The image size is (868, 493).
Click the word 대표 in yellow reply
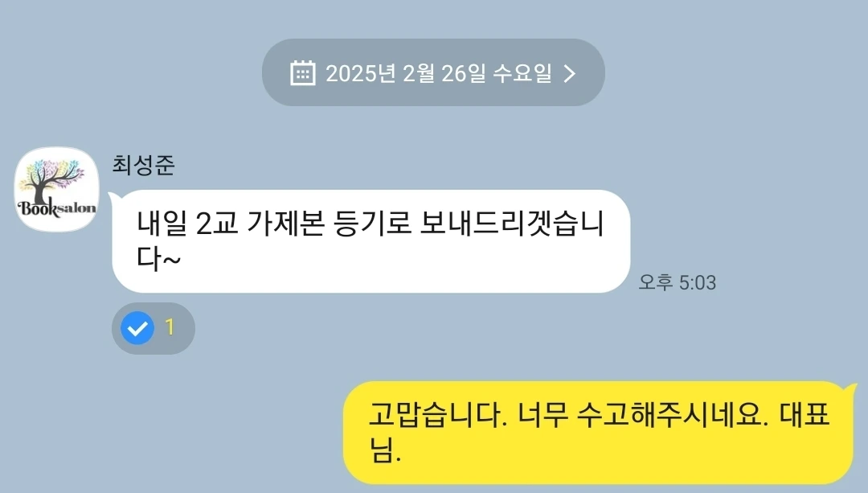point(805,414)
